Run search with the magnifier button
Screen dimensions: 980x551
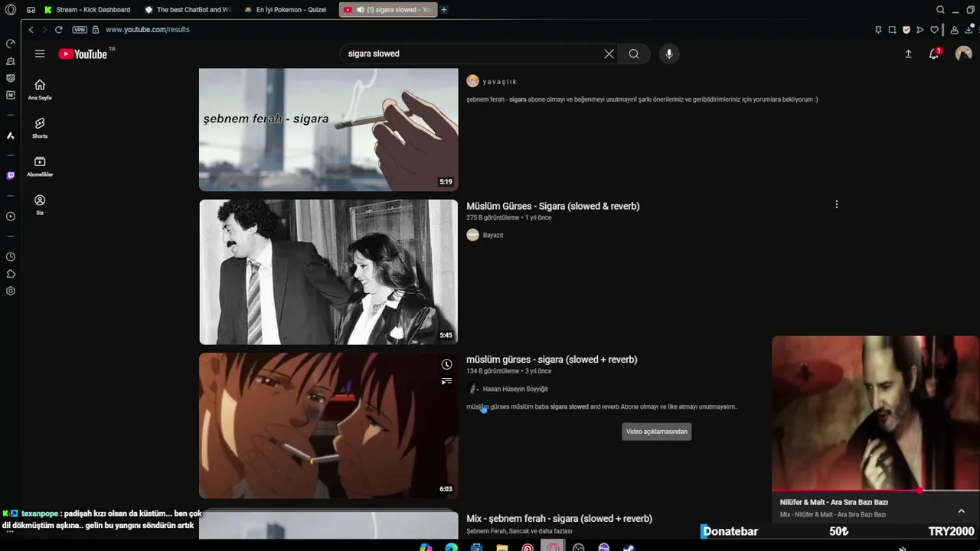tap(634, 54)
